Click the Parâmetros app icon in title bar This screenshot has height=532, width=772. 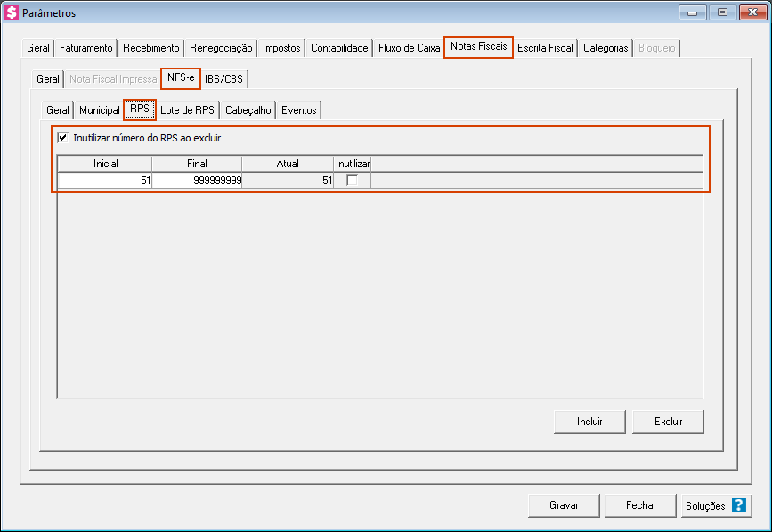[x=12, y=13]
